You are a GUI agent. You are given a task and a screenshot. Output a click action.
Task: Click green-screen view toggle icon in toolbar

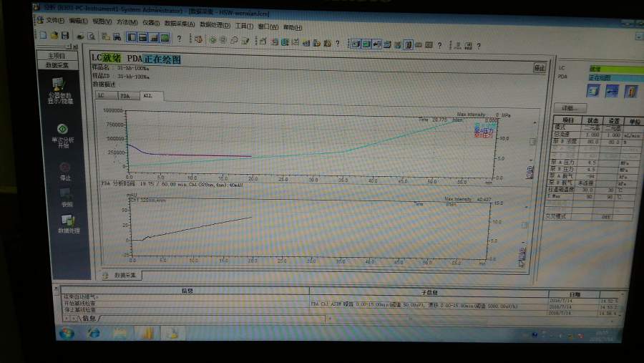(165, 38)
